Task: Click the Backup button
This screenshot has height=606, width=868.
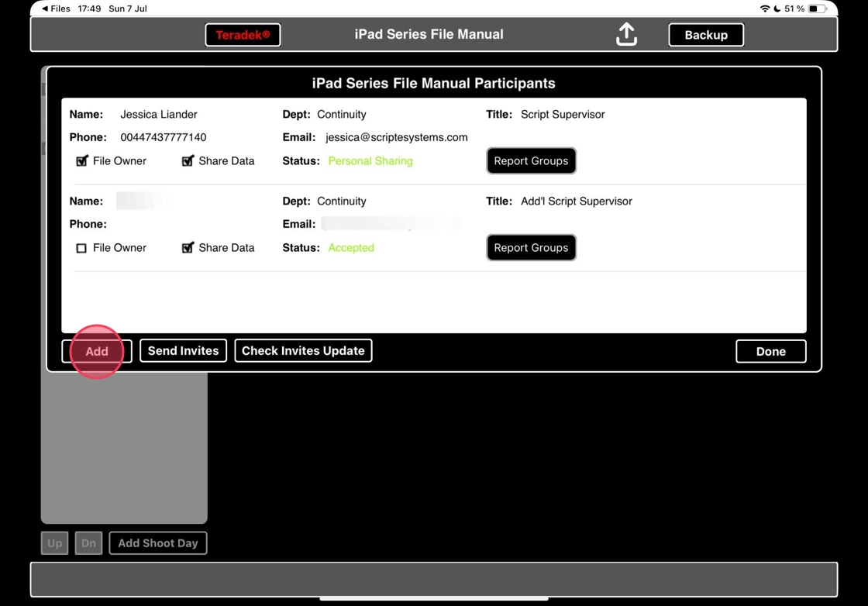Action: pos(706,35)
